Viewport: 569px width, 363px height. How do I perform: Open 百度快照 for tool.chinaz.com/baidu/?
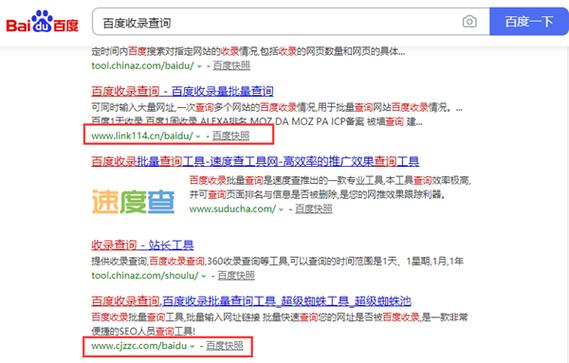[x=232, y=66]
